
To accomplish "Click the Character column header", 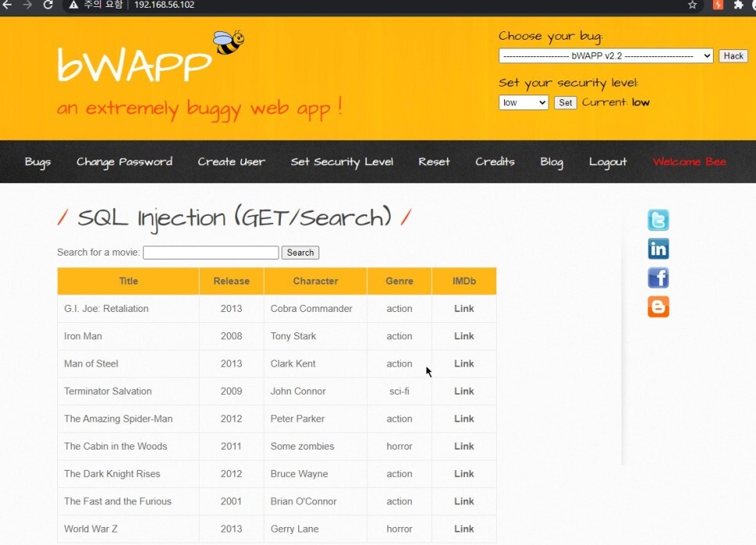I will (x=315, y=281).
